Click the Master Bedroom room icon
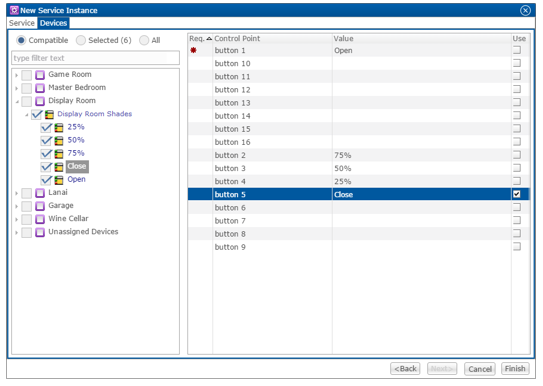 click(40, 88)
